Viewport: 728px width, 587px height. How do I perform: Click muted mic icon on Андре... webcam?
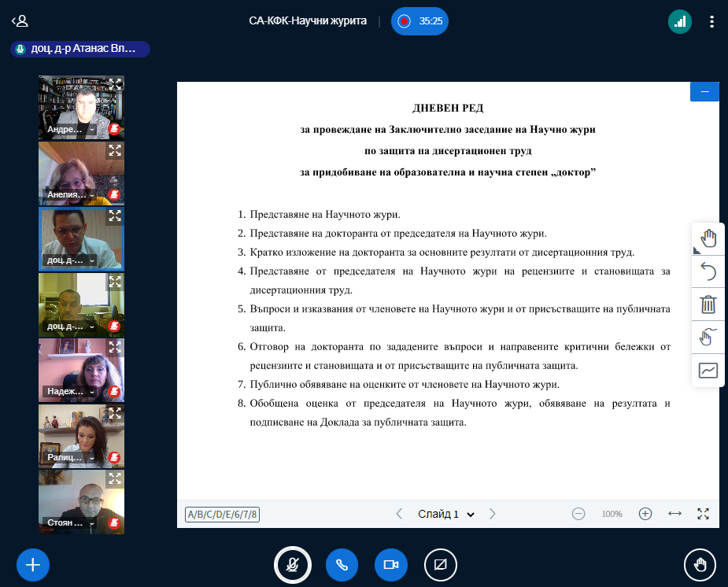point(114,129)
